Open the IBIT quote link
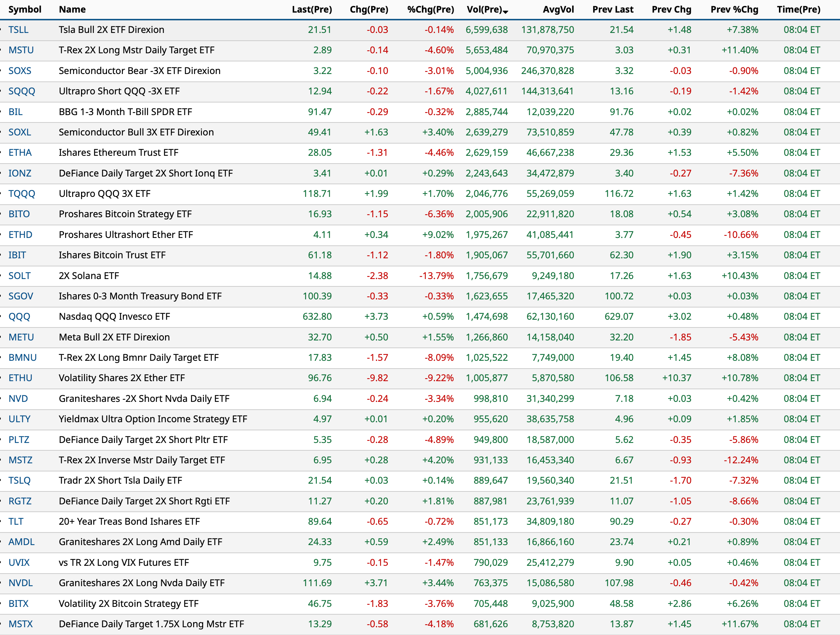This screenshot has width=840, height=635. click(17, 255)
